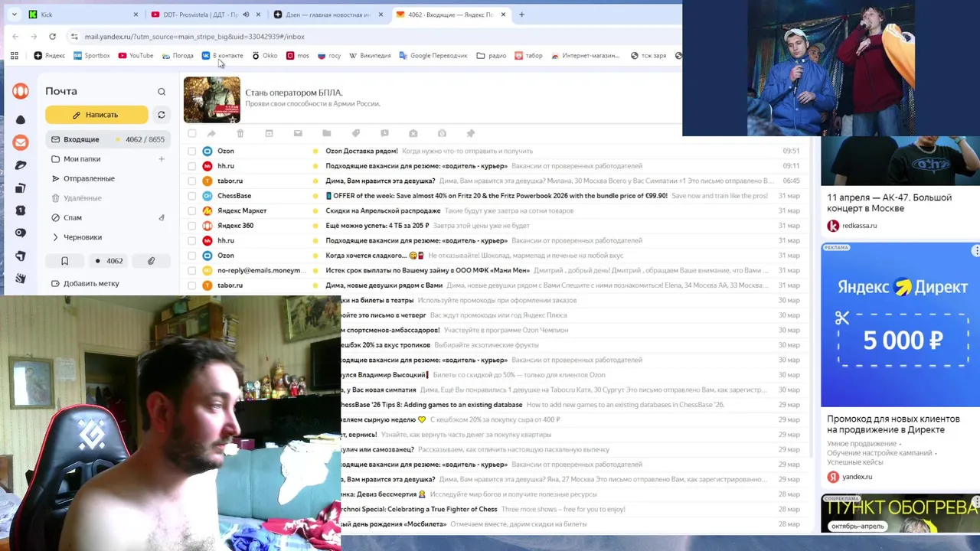Mute the DDT tab speaker icon
Image resolution: width=980 pixels, height=551 pixels.
coord(246,15)
